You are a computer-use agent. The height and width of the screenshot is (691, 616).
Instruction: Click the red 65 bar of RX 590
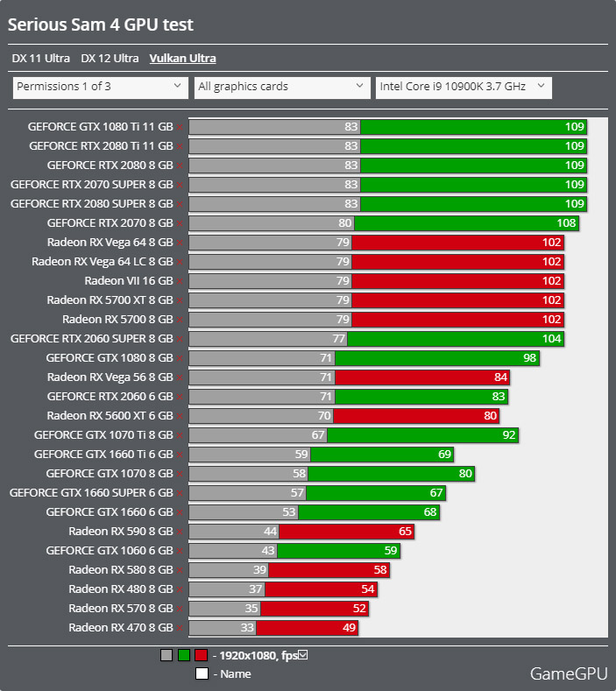click(x=347, y=532)
